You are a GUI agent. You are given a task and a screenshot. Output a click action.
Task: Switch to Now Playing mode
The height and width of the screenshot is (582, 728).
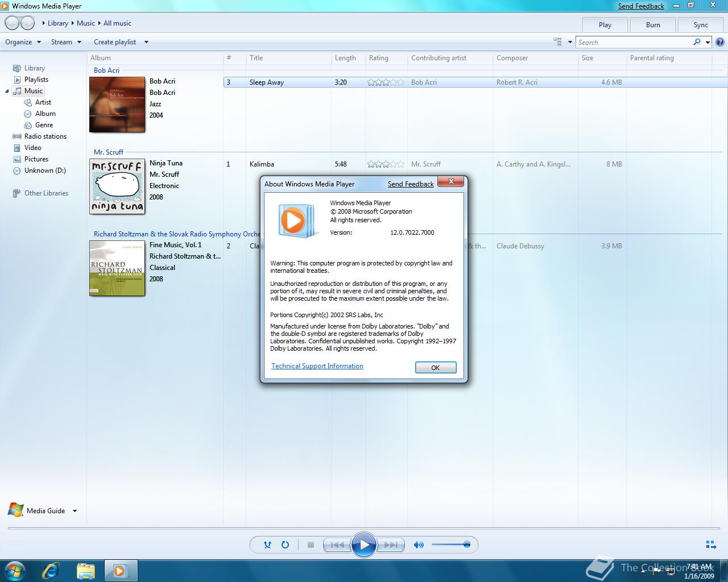pyautogui.click(x=711, y=544)
